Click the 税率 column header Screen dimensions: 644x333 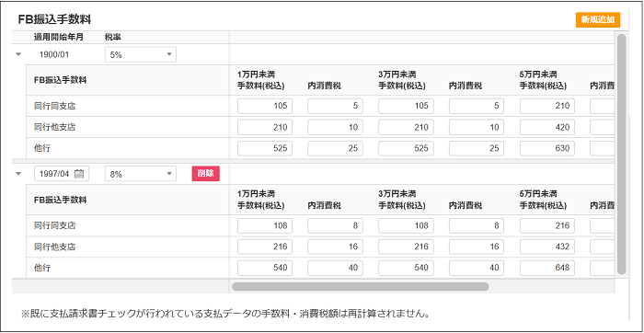coord(113,37)
